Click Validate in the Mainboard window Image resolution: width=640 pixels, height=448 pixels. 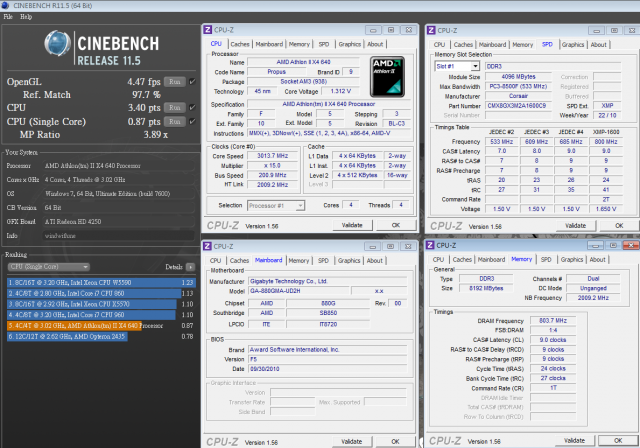pyautogui.click(x=351, y=441)
